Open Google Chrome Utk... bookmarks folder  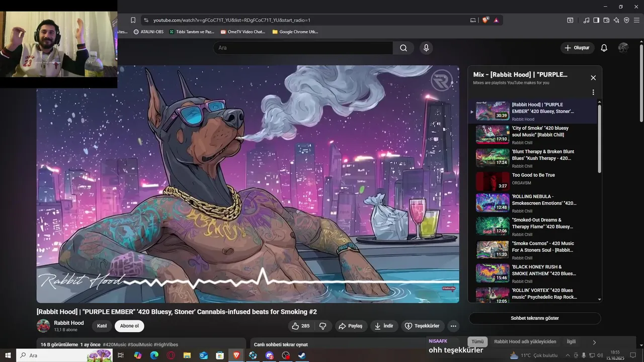pyautogui.click(x=295, y=32)
